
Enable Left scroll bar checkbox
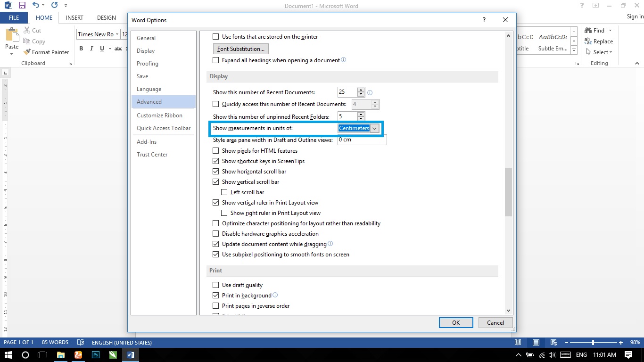pyautogui.click(x=224, y=192)
